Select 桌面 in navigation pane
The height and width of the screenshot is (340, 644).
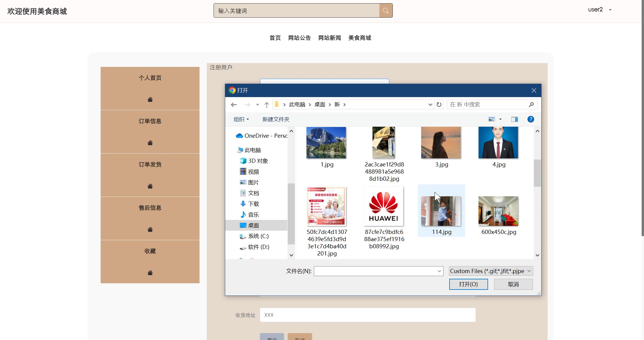point(256,225)
